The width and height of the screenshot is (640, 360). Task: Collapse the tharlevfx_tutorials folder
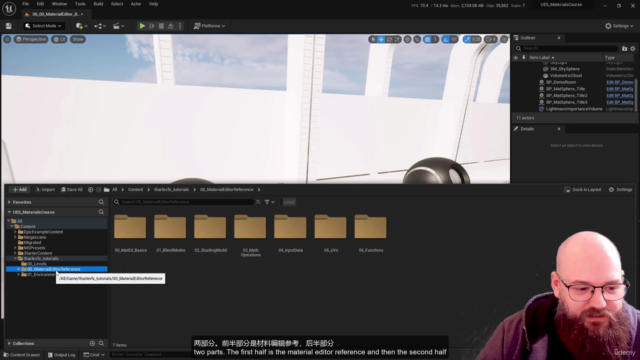tap(16, 258)
